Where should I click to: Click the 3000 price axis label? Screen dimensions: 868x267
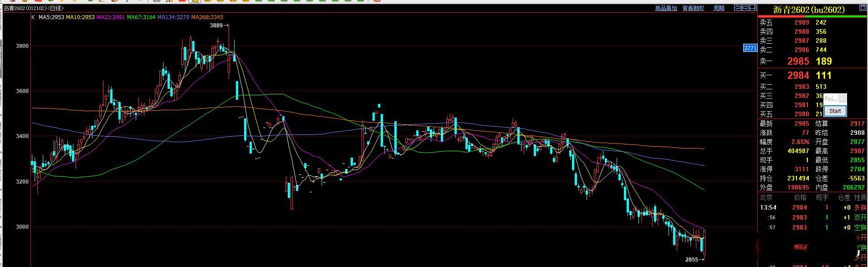tap(22, 227)
